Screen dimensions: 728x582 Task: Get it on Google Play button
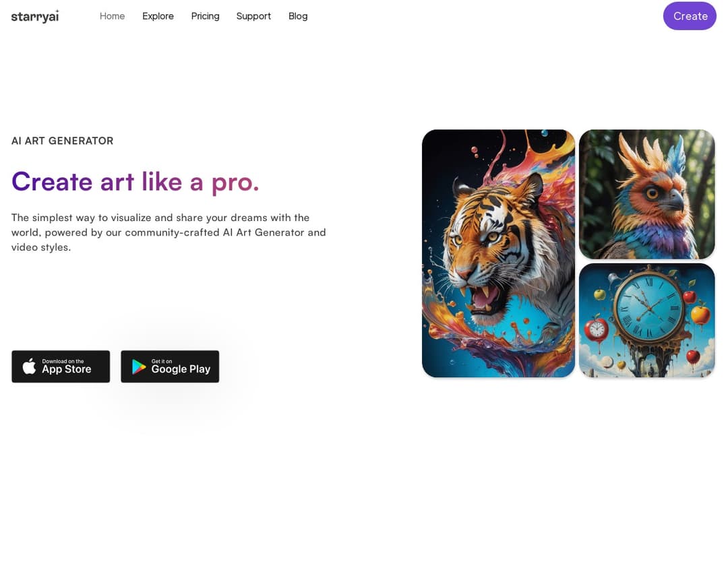(170, 366)
